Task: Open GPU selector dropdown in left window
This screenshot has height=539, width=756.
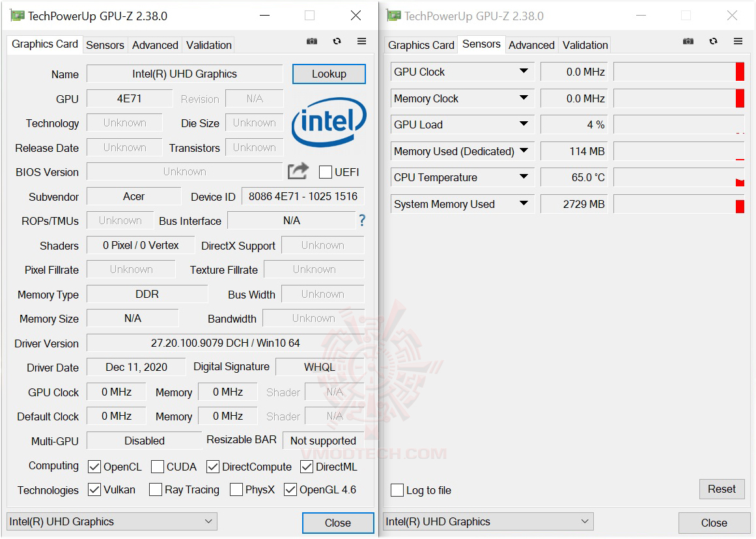Action: point(112,521)
